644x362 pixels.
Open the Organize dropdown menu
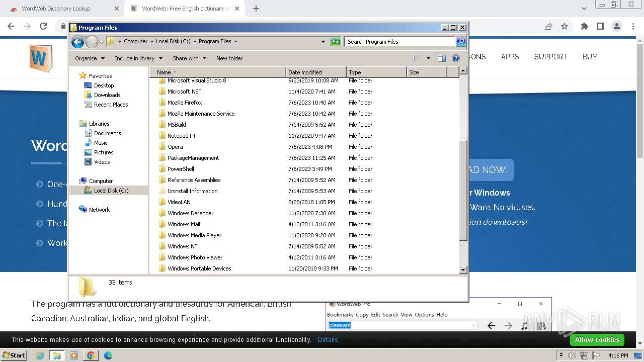[x=90, y=58]
